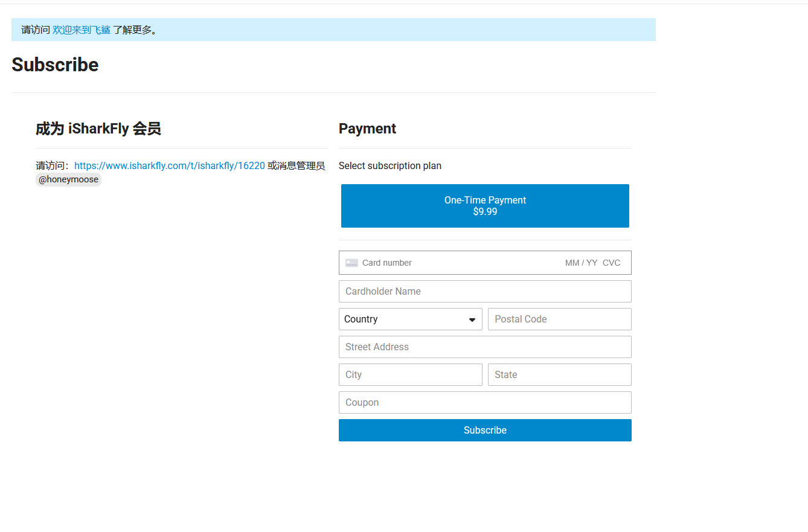808x532 pixels.
Task: Open the 欢迎来到飞鲨 link
Action: (82, 30)
